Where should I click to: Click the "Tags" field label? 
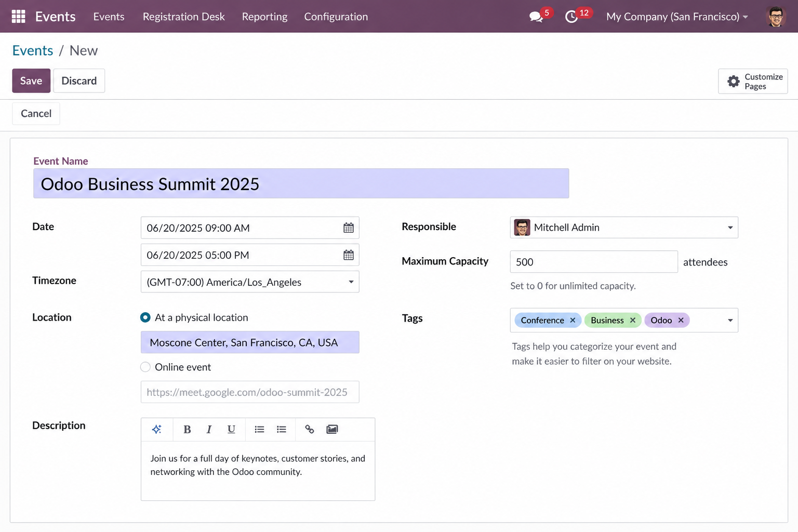412,318
